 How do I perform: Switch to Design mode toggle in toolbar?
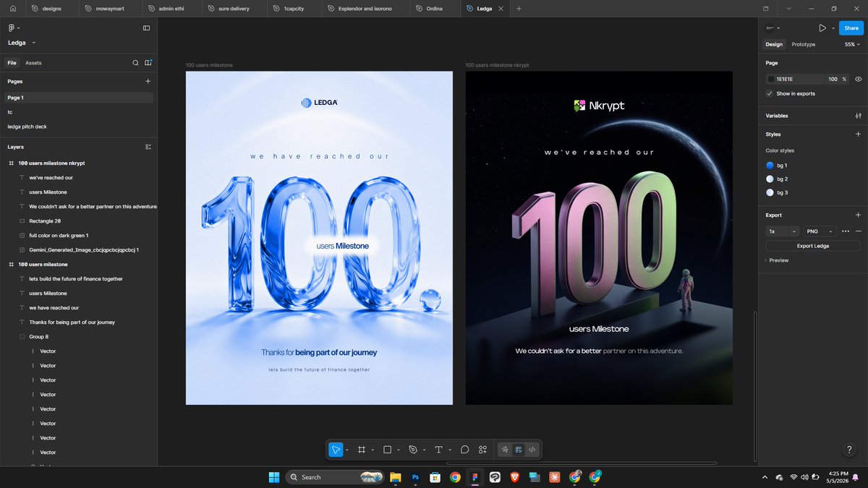[519, 450]
